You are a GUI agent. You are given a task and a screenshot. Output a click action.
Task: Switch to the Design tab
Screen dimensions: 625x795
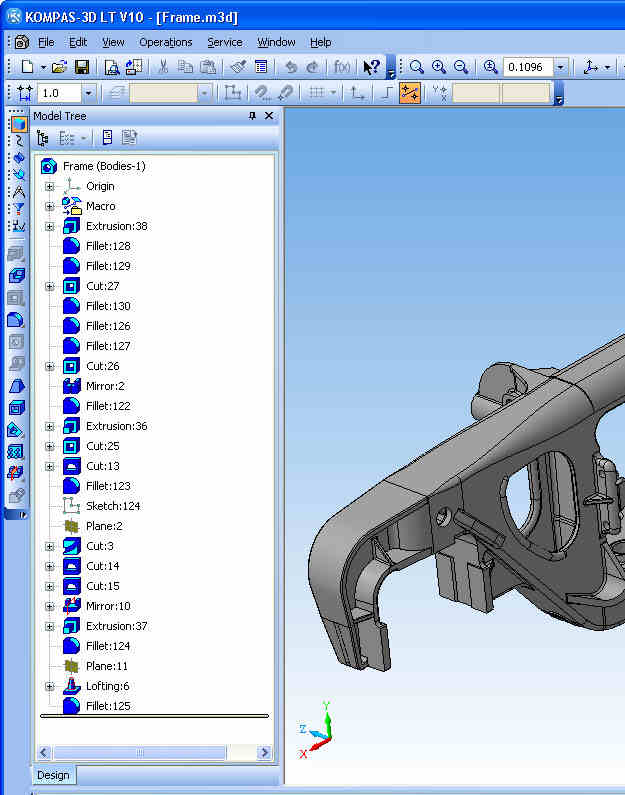[53, 775]
